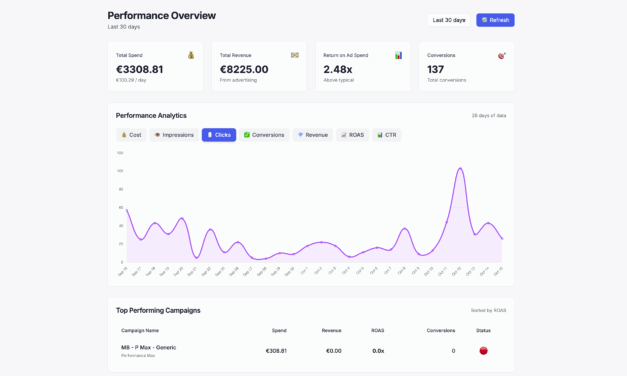627x376 pixels.
Task: Click the Refresh button
Action: [x=495, y=20]
